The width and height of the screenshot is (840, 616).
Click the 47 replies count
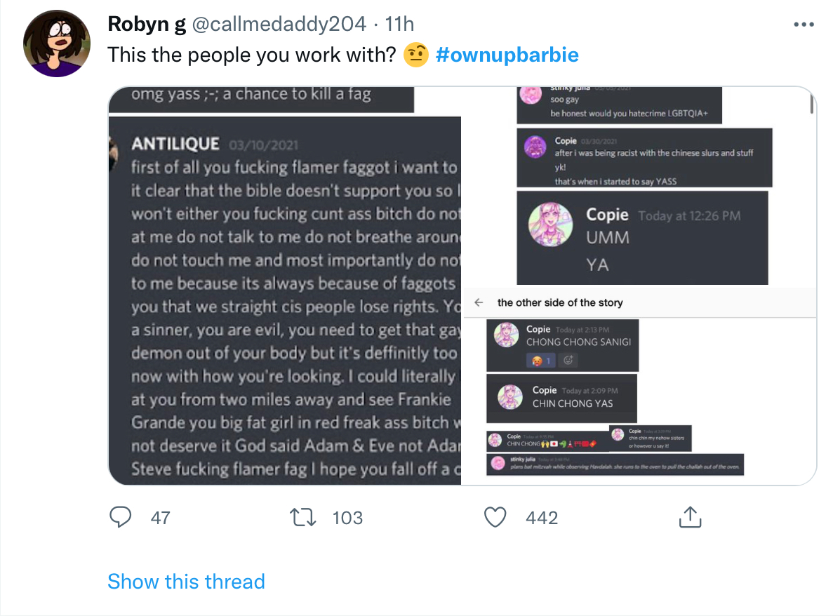coord(160,518)
